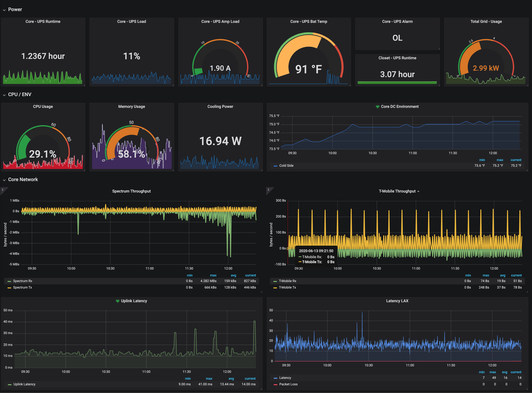532x393 pixels.
Task: Click Cold Side blue legend color swatch
Action: coord(275,166)
